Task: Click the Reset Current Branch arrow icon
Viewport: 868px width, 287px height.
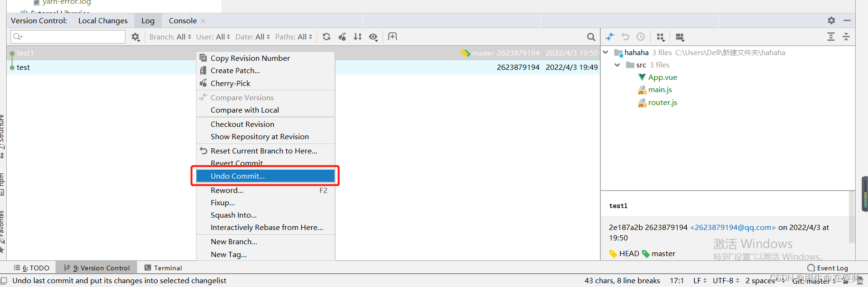Action: click(203, 151)
